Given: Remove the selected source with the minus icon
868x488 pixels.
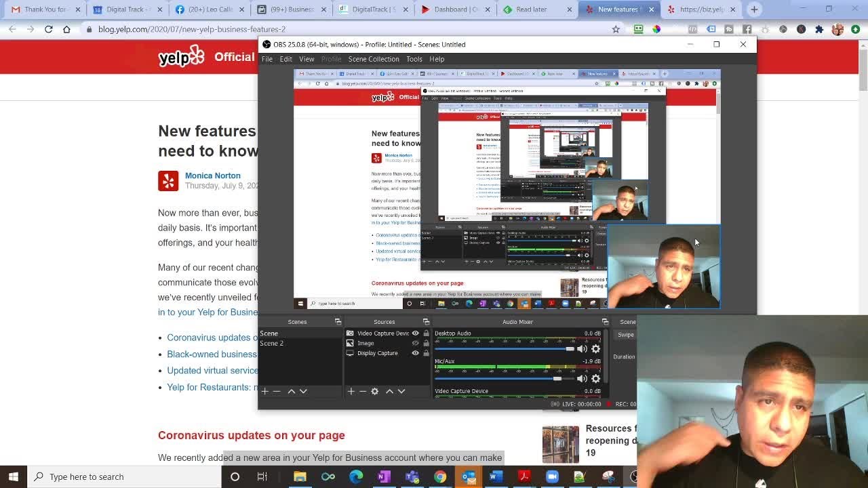Looking at the screenshot, I should pyautogui.click(x=363, y=391).
